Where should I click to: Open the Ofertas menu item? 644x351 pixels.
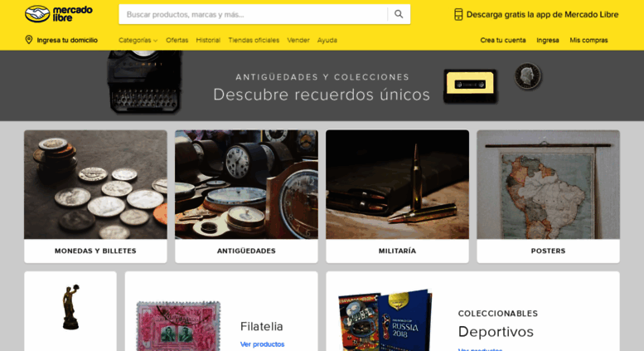click(x=177, y=41)
